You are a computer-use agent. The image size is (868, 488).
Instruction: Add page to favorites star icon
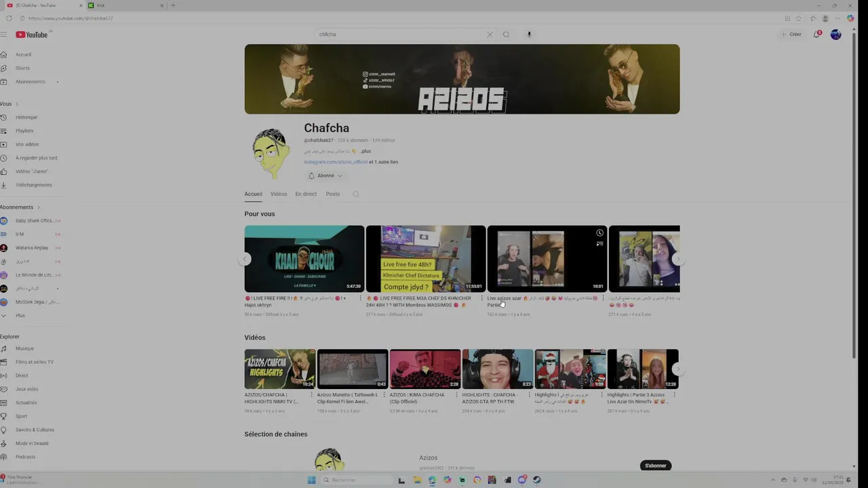[x=799, y=18]
